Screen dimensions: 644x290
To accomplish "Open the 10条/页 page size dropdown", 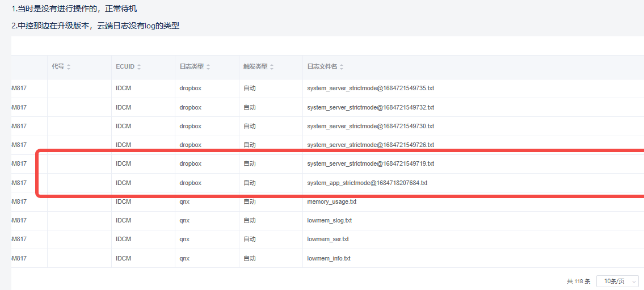I will click(x=617, y=281).
